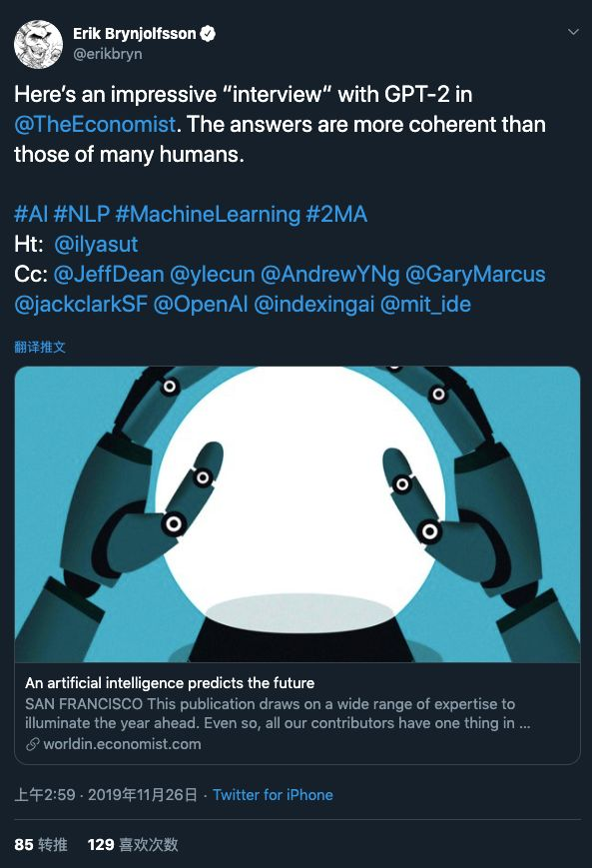Image resolution: width=592 pixels, height=868 pixels.
Task: Open the #MachineLearning hashtag
Action: click(208, 214)
